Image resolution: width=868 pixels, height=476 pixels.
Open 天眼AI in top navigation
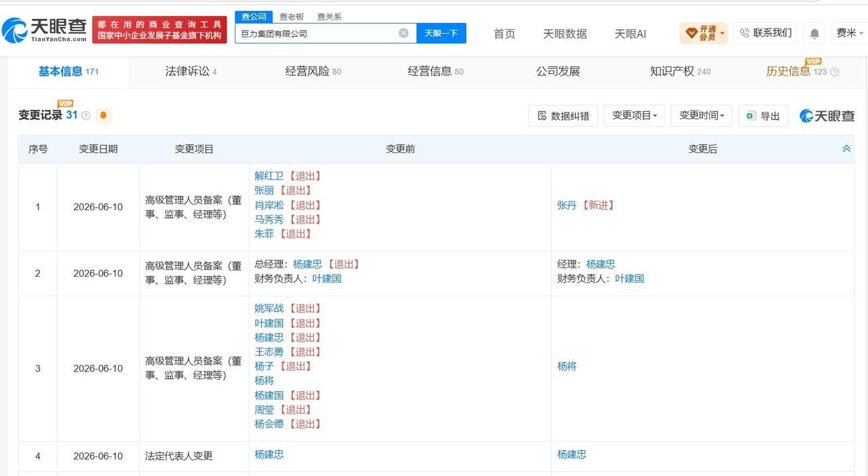point(630,33)
